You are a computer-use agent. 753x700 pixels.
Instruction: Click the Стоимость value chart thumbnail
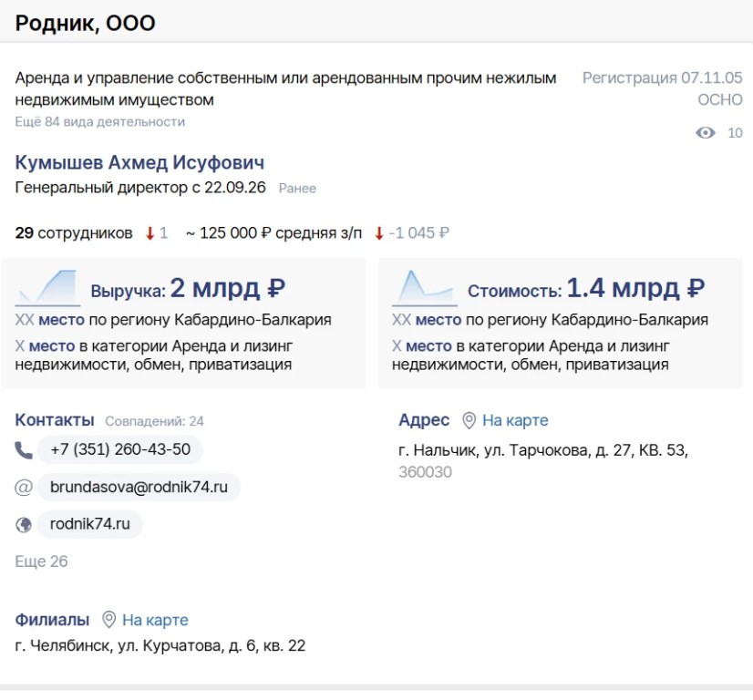424,288
